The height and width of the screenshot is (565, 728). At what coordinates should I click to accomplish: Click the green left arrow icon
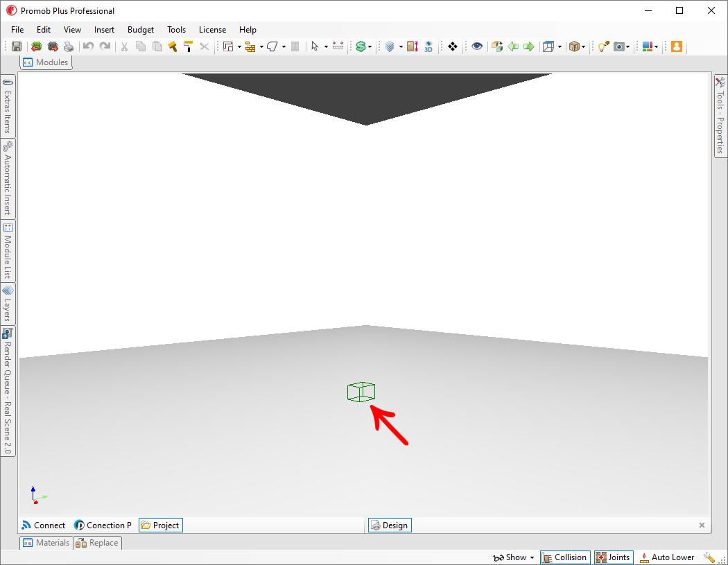(513, 46)
